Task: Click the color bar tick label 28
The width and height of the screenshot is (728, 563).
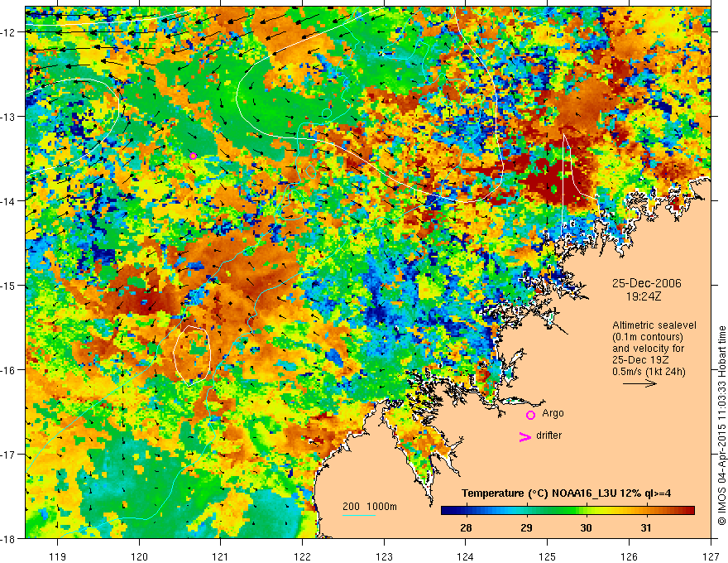Action: (x=466, y=528)
